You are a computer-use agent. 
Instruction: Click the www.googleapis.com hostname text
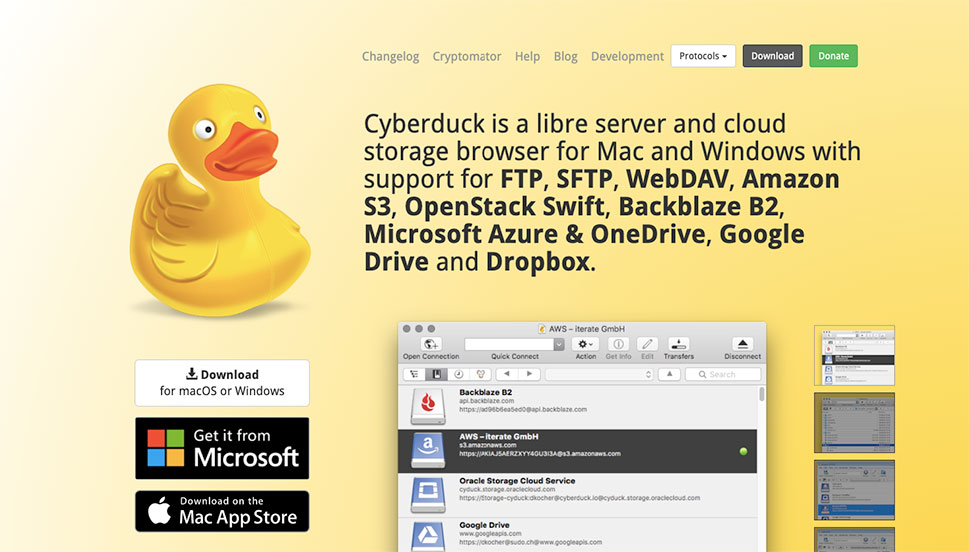click(490, 533)
